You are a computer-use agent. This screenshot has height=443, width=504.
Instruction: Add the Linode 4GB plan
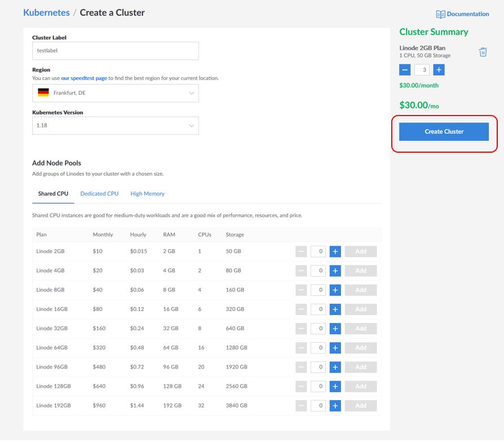[361, 271]
